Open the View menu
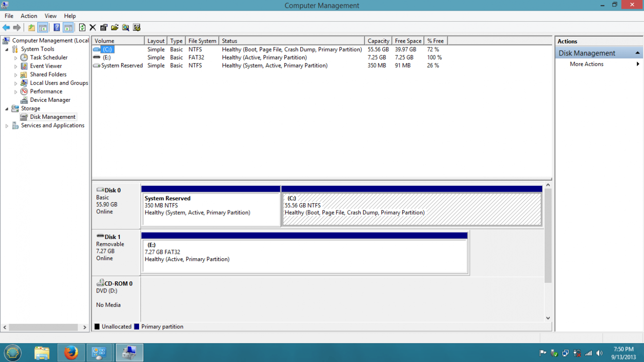This screenshot has height=362, width=644. pos(51,16)
